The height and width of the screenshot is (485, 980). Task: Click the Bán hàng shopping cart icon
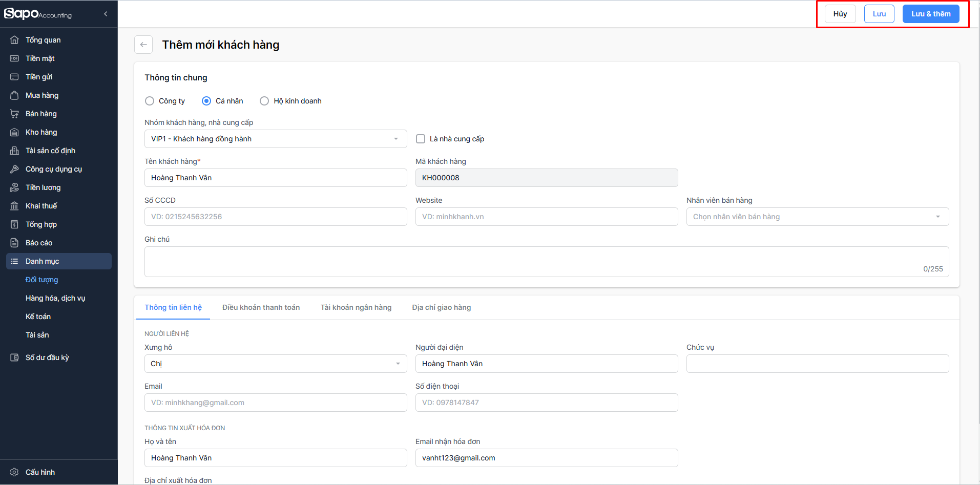pos(14,114)
